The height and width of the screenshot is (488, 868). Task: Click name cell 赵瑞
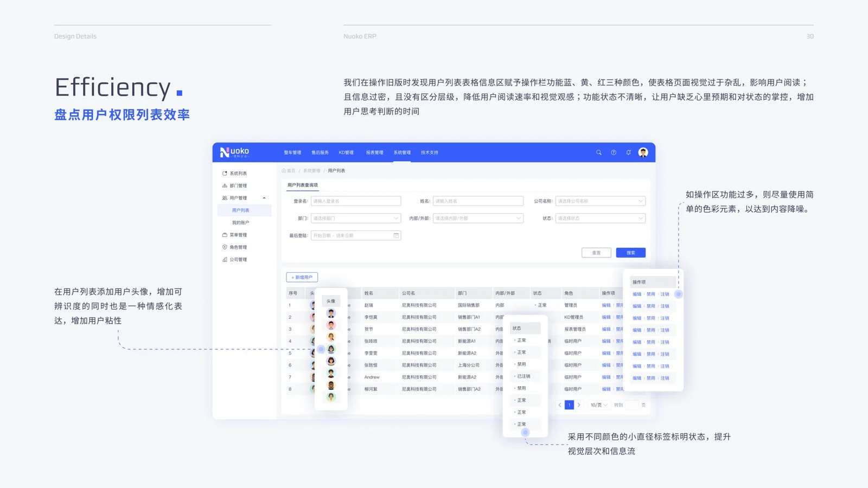[369, 305]
